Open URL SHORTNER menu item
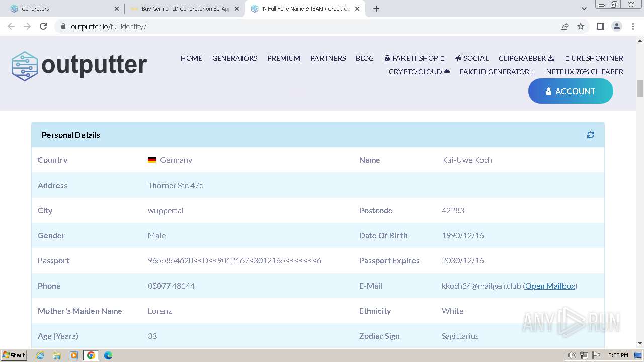This screenshot has height=362, width=644. click(x=594, y=58)
